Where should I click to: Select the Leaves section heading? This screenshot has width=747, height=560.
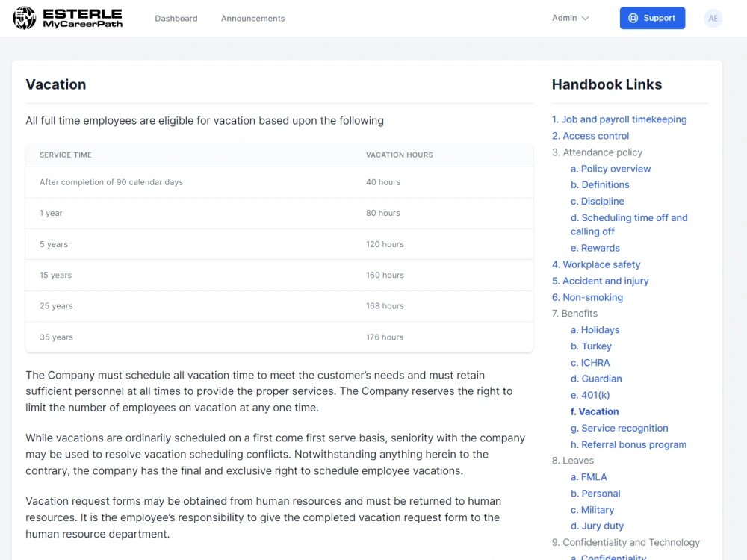[x=573, y=461]
